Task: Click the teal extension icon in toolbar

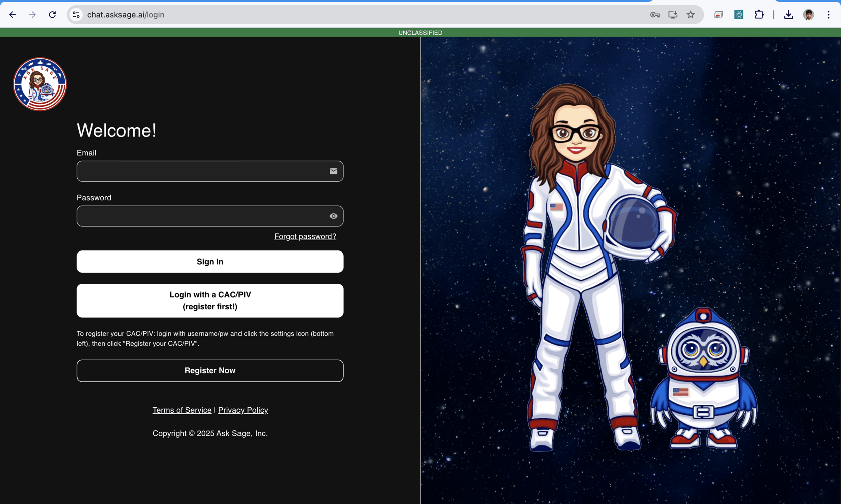Action: coord(738,15)
